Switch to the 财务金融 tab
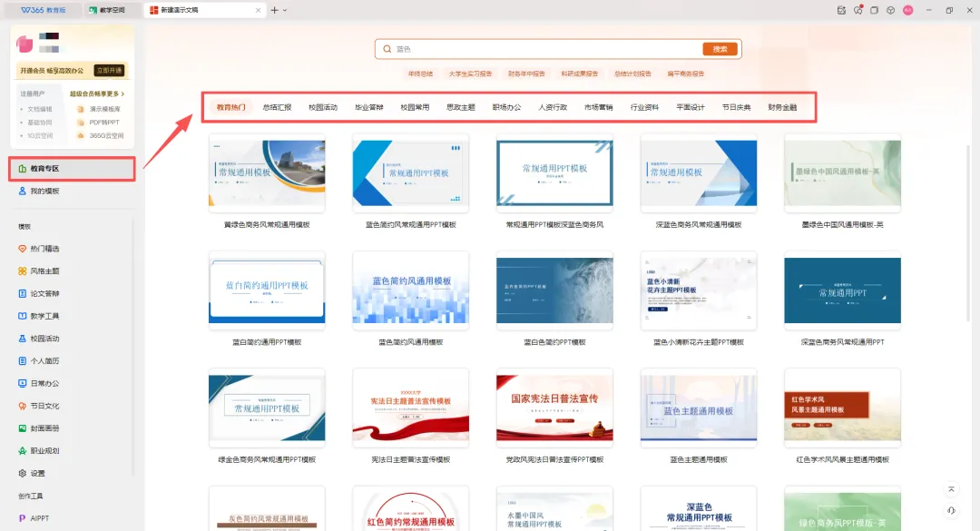This screenshot has height=531, width=980. (782, 107)
